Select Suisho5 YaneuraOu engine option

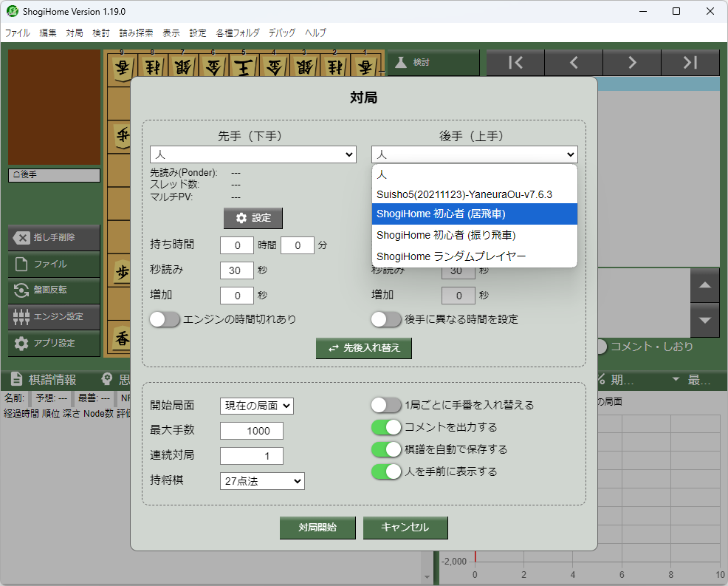475,194
